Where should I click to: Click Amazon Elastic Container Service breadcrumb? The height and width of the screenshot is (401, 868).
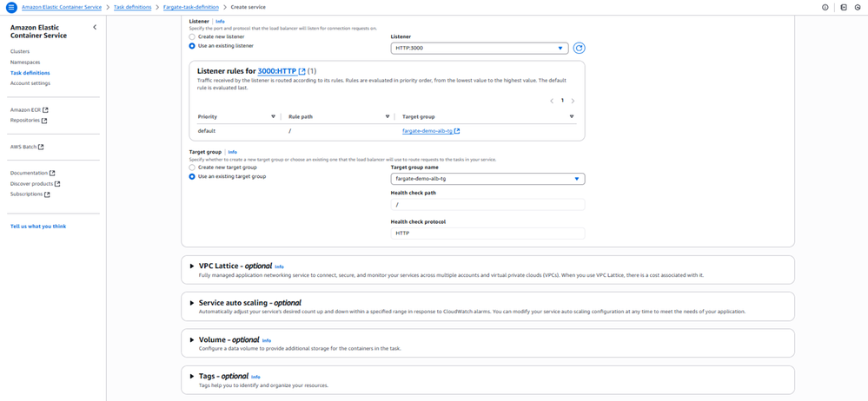pos(62,7)
